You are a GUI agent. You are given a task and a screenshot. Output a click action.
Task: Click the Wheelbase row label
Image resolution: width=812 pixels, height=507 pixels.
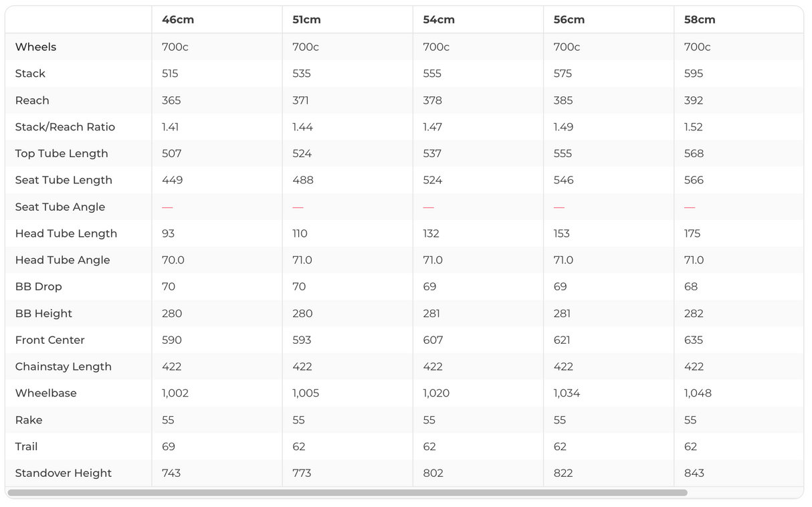46,393
